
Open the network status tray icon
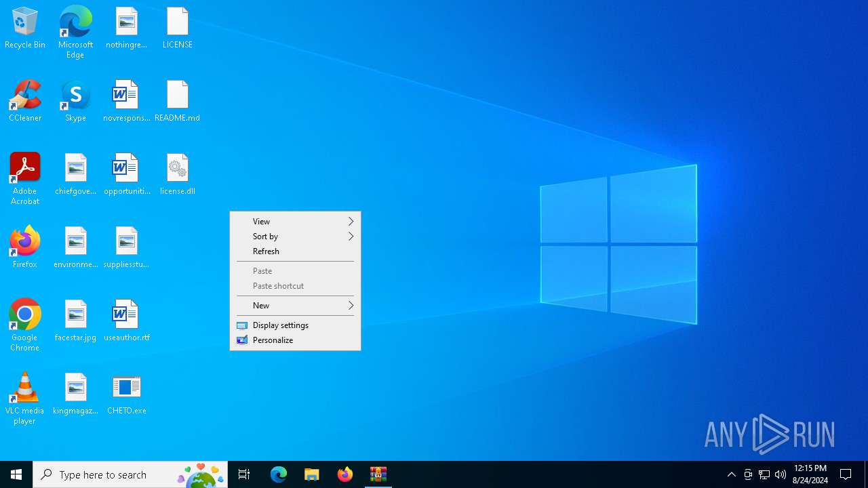pos(764,474)
